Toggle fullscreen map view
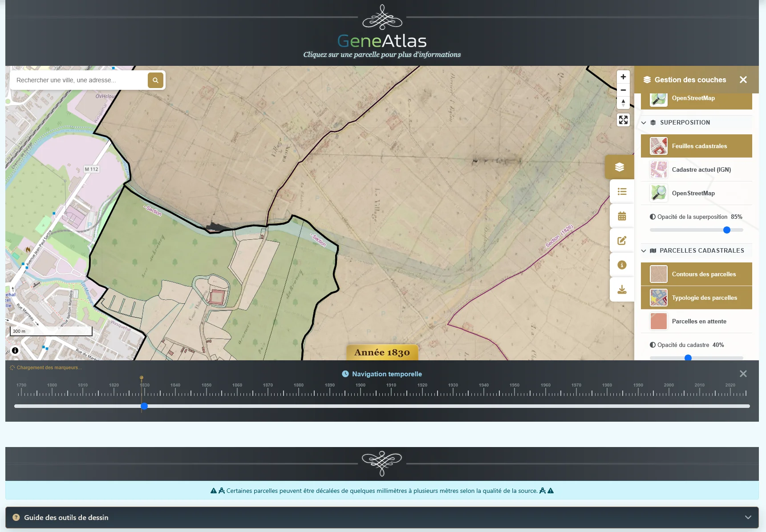 (x=623, y=120)
